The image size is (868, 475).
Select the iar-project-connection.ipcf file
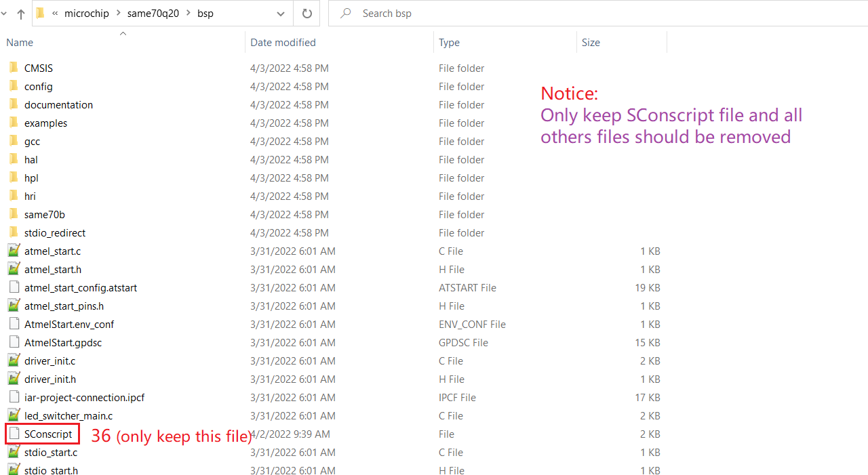click(x=84, y=397)
